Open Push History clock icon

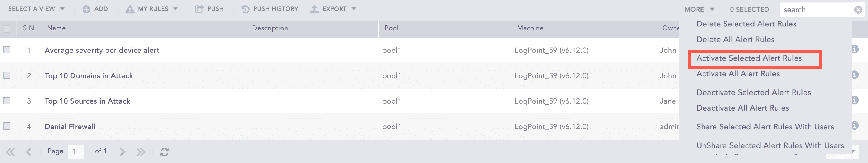(x=245, y=9)
